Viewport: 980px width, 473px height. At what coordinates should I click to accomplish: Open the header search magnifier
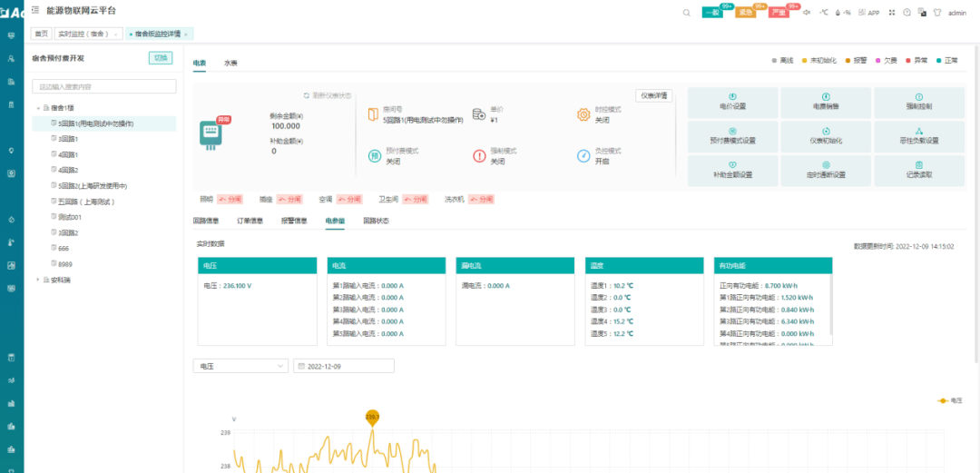[x=686, y=13]
